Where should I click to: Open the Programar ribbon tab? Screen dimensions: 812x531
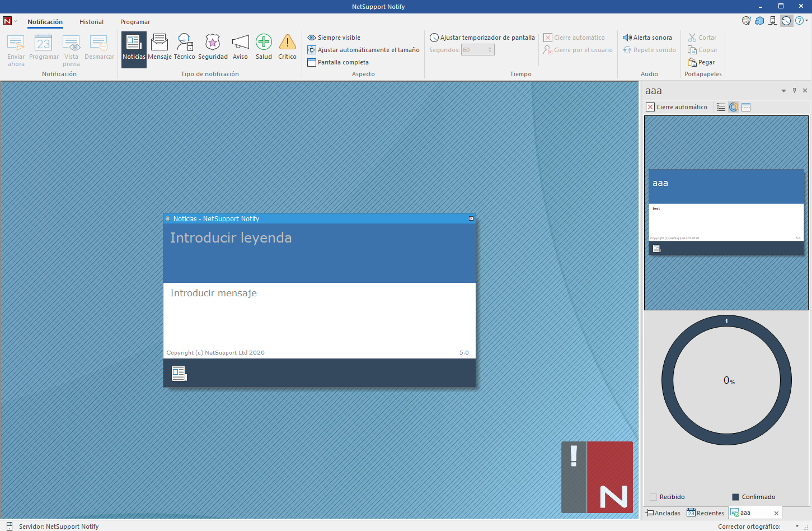coord(135,22)
